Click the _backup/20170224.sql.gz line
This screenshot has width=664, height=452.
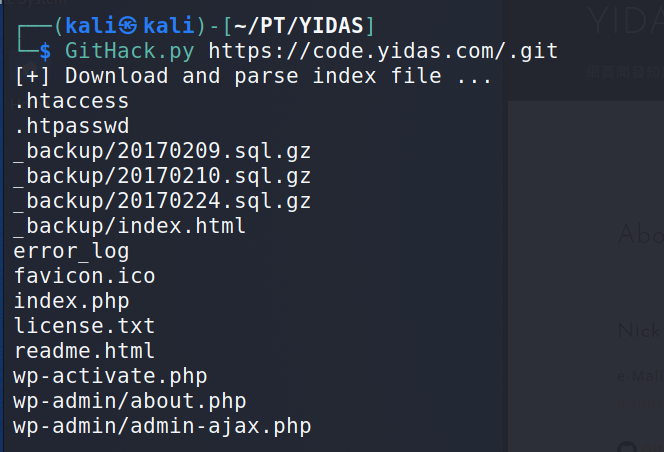point(162,202)
